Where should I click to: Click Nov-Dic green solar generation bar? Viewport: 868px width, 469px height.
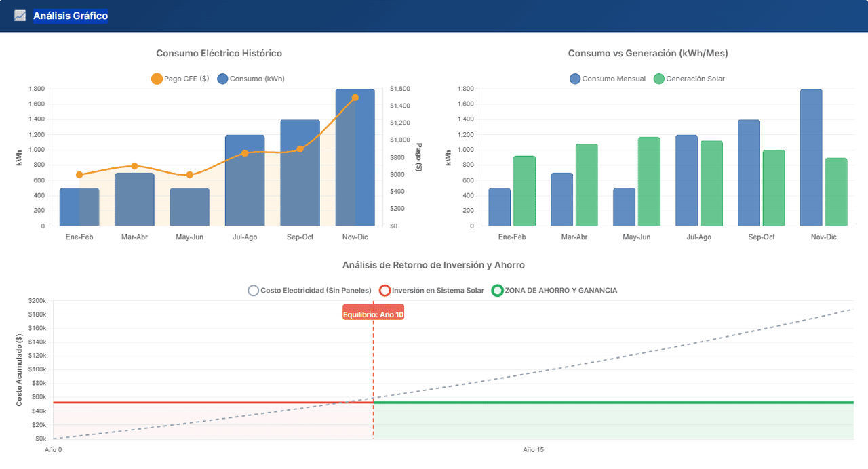(x=836, y=192)
